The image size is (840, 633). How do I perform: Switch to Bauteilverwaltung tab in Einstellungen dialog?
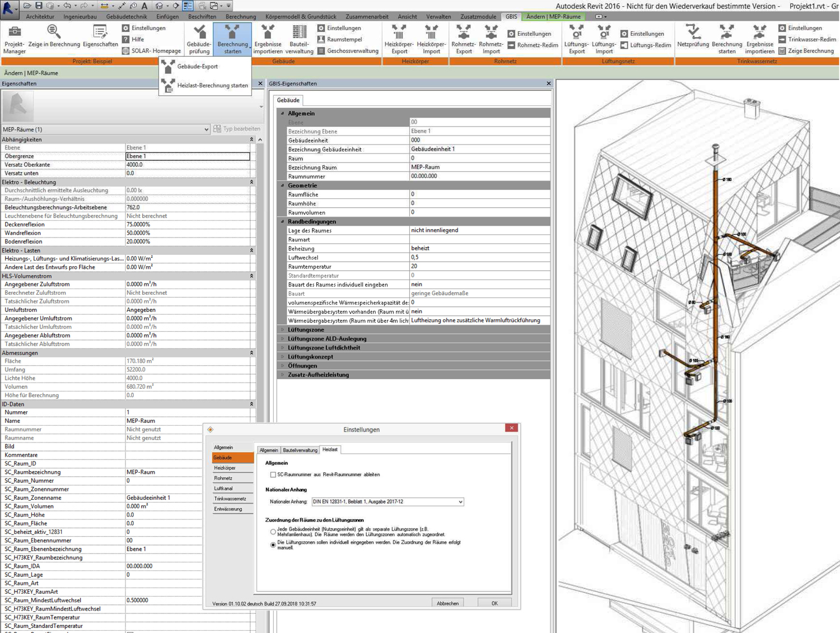tap(300, 450)
